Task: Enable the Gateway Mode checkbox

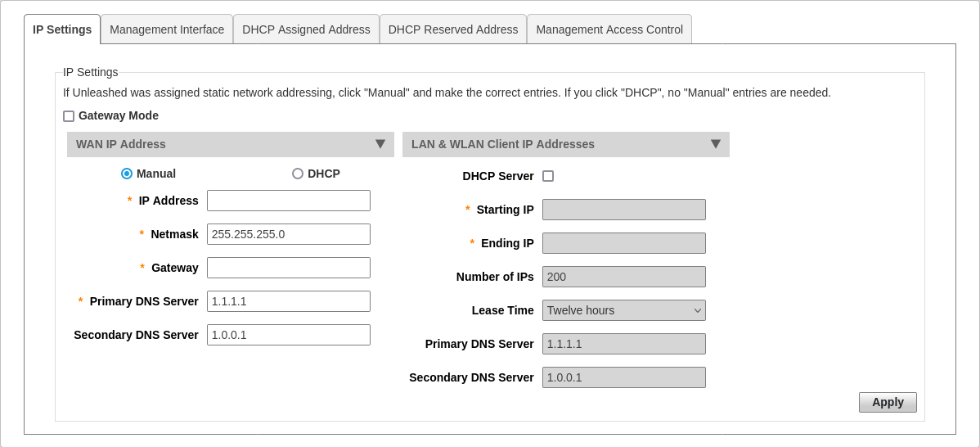Action: [69, 116]
